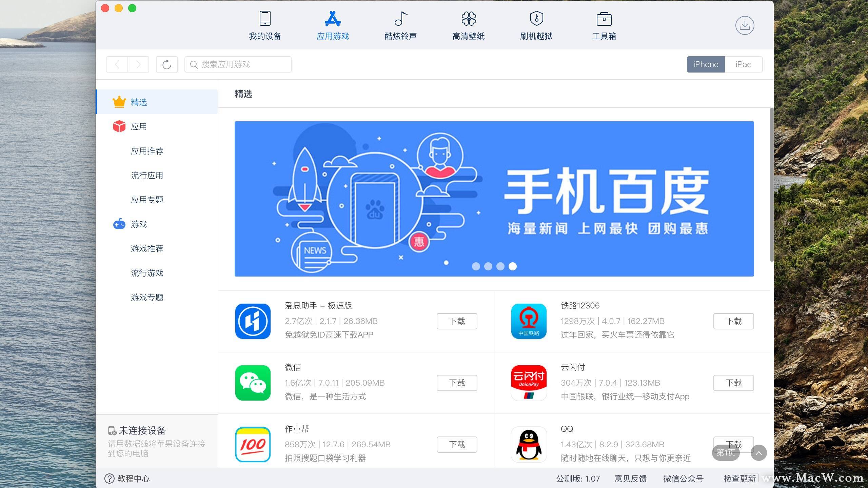Select 游戏推荐 from sidebar menu

147,248
